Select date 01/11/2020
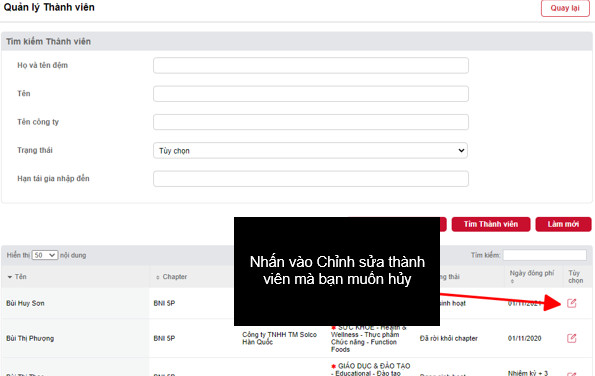The height and width of the screenshot is (376, 595). (524, 338)
